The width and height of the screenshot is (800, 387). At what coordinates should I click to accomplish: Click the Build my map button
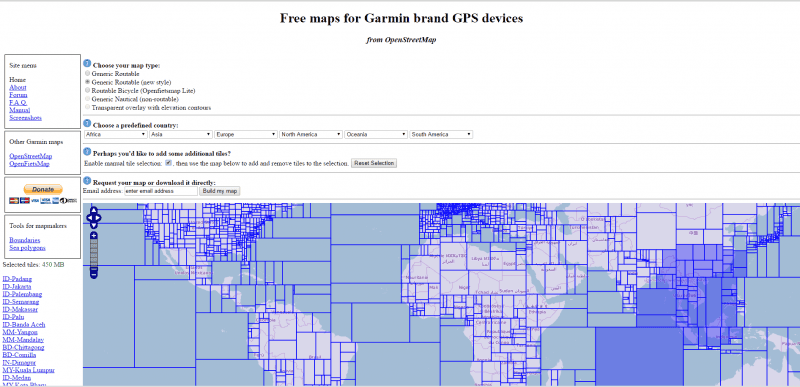pyautogui.click(x=220, y=191)
